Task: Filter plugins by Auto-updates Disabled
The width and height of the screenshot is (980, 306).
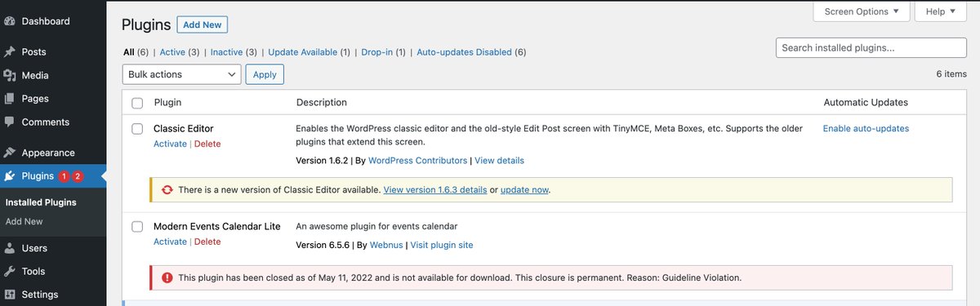Action: pos(465,52)
